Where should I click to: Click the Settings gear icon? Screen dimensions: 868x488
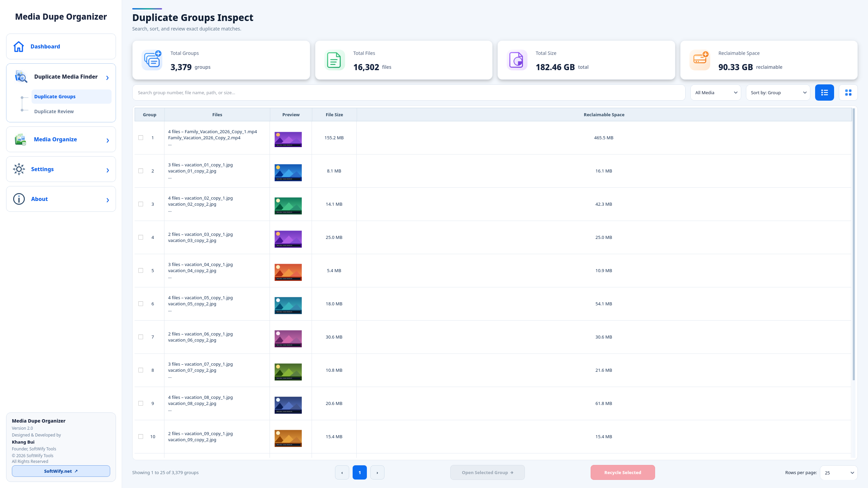tap(19, 169)
